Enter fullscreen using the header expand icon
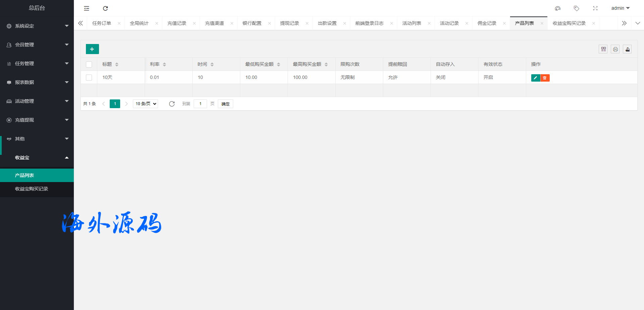The width and height of the screenshot is (644, 310). tap(595, 8)
